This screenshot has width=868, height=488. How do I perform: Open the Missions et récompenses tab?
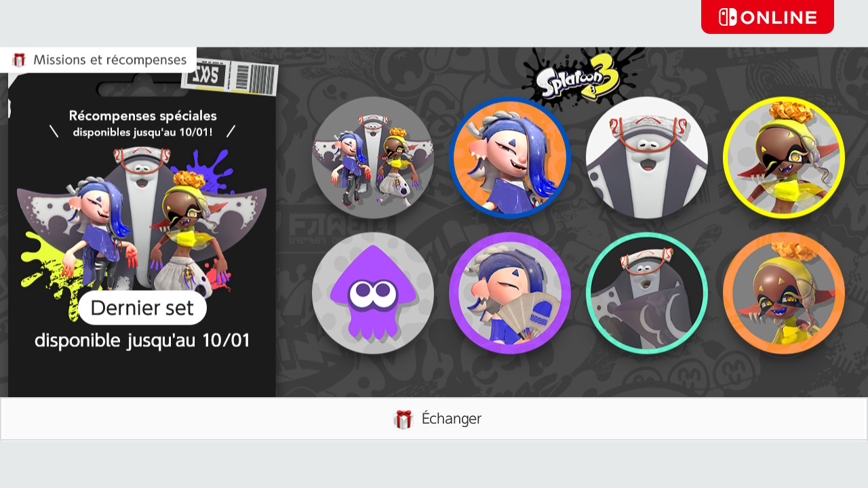click(98, 60)
